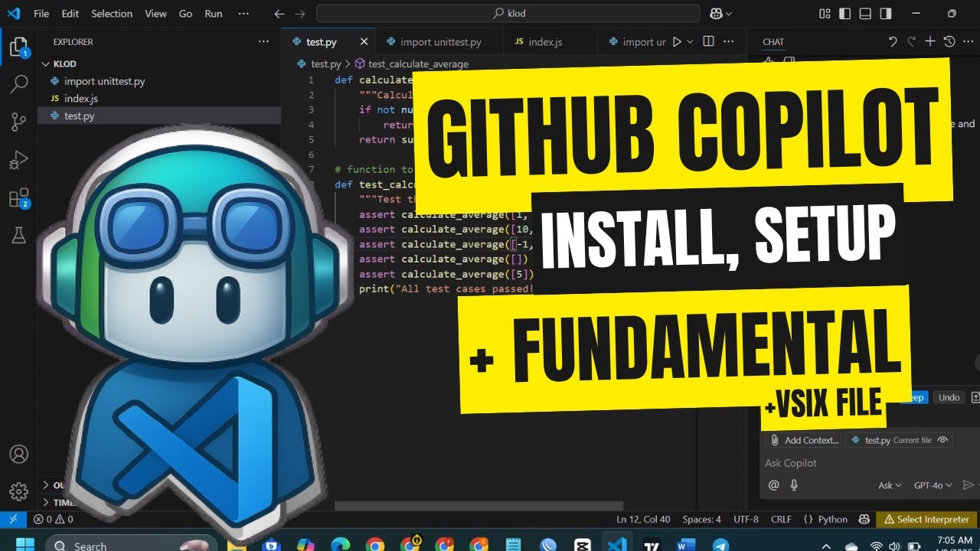The image size is (980, 551).
Task: Click the @ mention icon in chat
Action: (774, 484)
